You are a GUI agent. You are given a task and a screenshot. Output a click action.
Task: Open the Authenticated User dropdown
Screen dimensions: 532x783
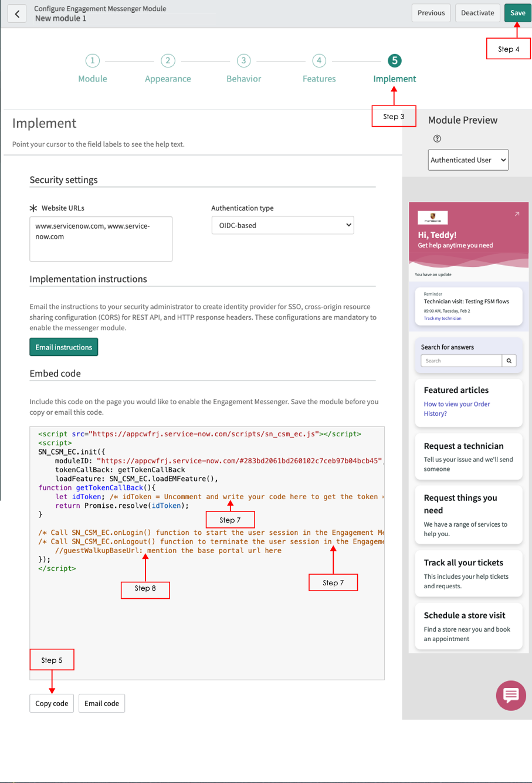coord(468,160)
